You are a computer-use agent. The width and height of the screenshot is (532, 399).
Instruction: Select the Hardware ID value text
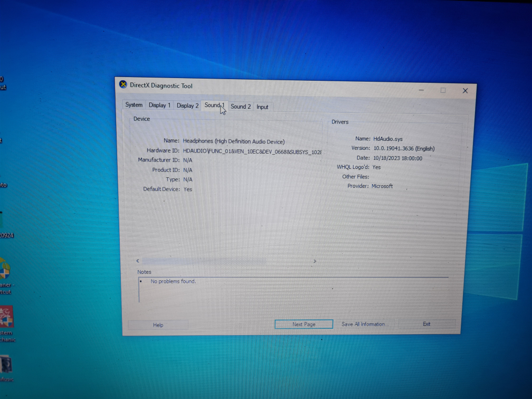coord(252,151)
